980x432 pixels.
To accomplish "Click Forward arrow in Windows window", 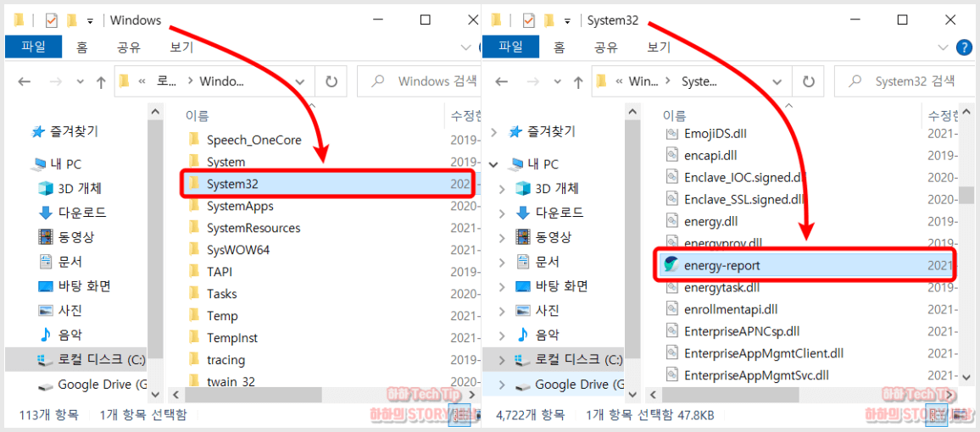I will coord(55,82).
